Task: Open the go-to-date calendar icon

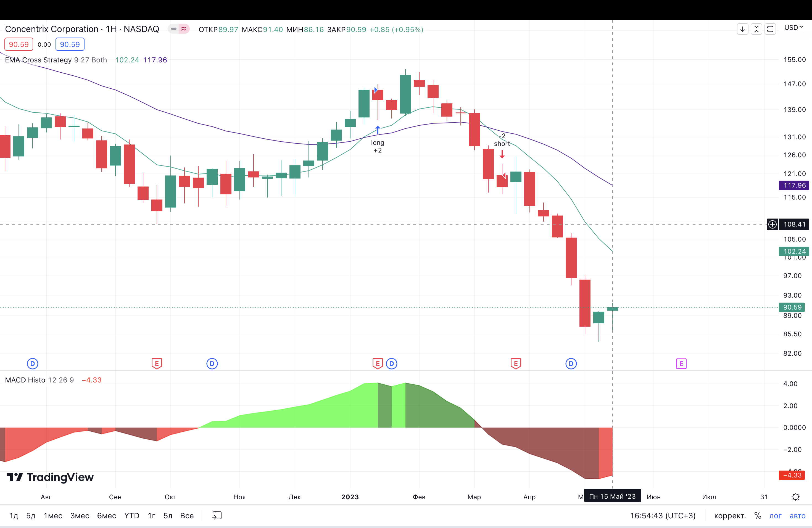Action: [217, 515]
